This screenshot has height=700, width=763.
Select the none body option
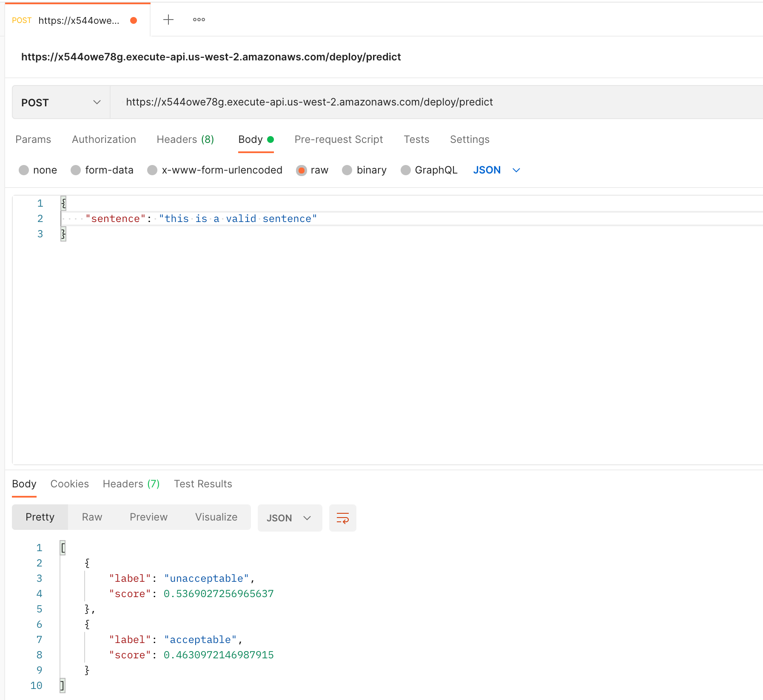point(24,170)
